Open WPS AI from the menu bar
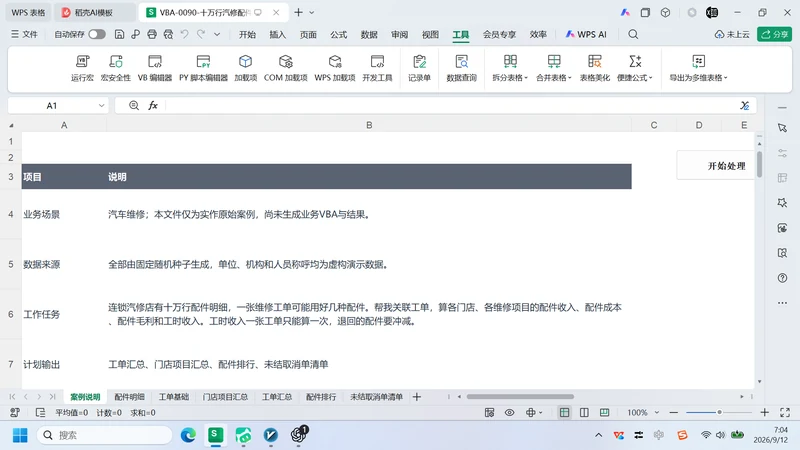Screen dimensions: 800x450 (x=586, y=34)
